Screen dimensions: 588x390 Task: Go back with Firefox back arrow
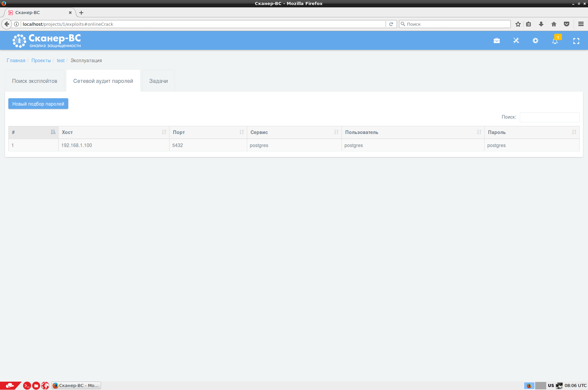[7, 24]
